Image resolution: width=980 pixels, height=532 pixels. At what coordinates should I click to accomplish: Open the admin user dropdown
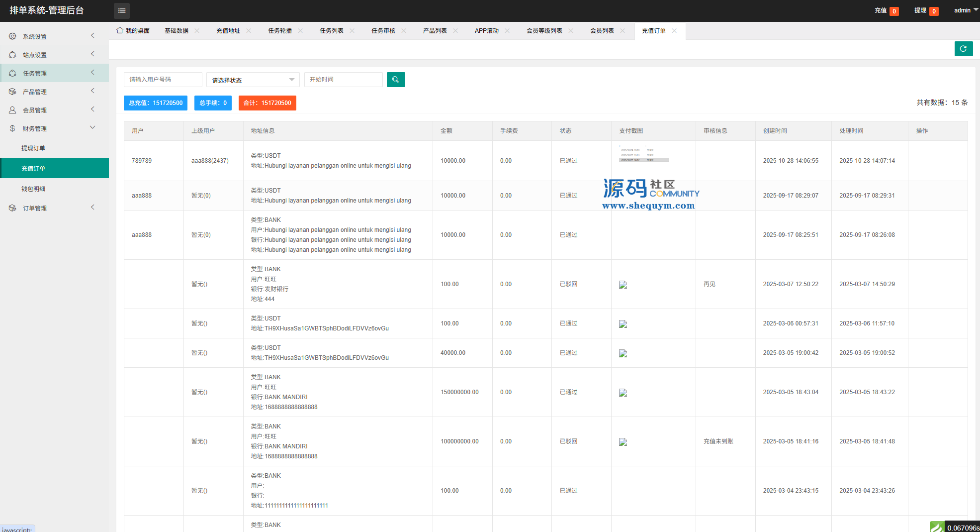[x=966, y=10]
